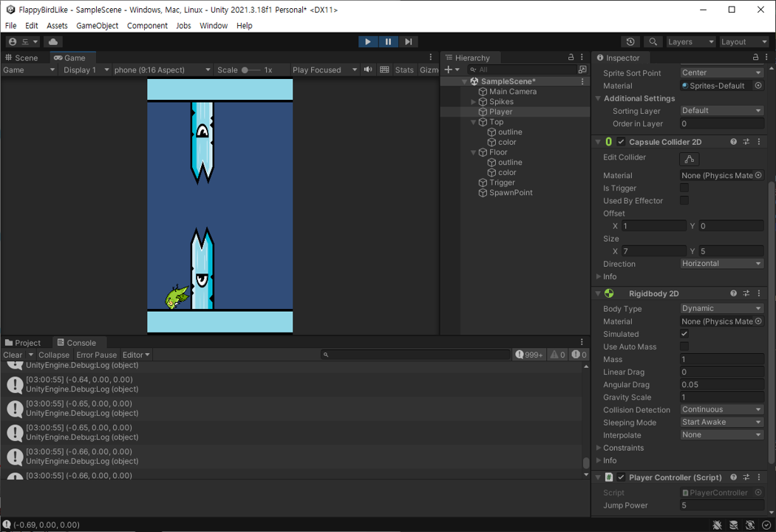This screenshot has width=776, height=532.
Task: Open Rigidbody 2D presets
Action: pyautogui.click(x=746, y=293)
